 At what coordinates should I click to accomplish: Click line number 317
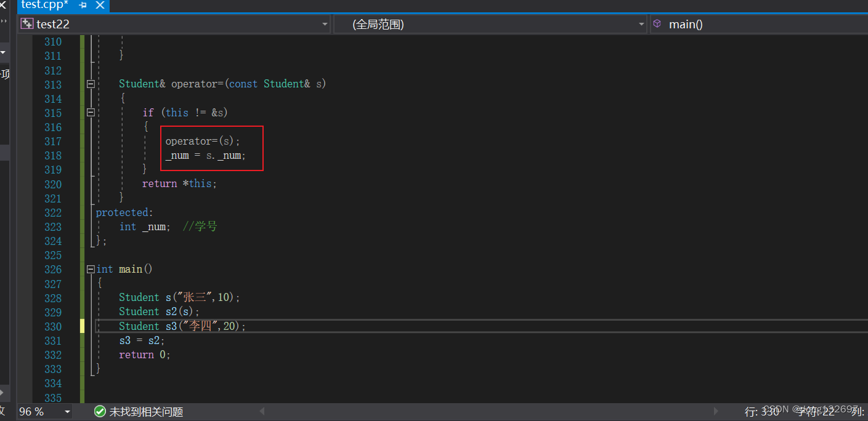point(53,142)
